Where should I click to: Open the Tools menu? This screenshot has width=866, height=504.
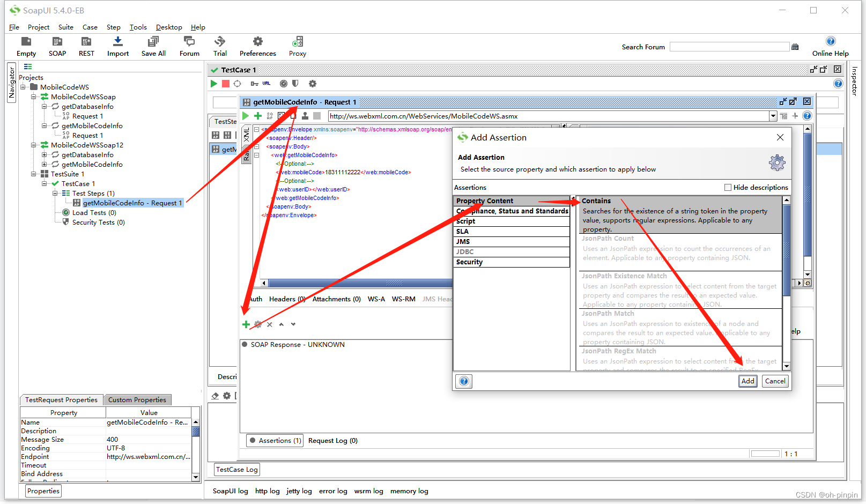coord(138,27)
